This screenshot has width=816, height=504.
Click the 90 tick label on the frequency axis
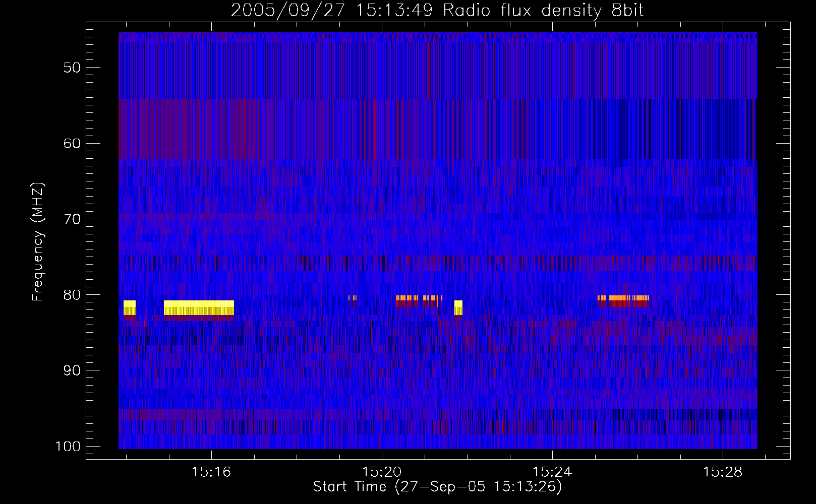tap(72, 370)
